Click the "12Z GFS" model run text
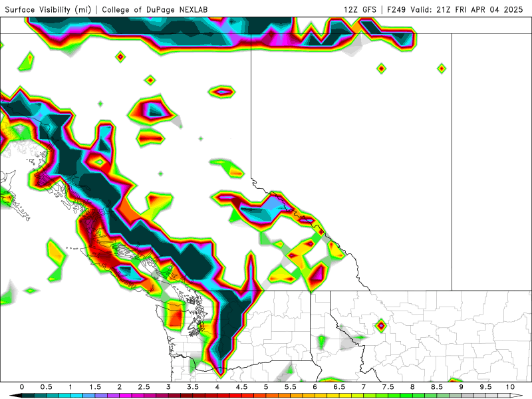Image resolution: width=532 pixels, height=399 pixels. pos(360,9)
